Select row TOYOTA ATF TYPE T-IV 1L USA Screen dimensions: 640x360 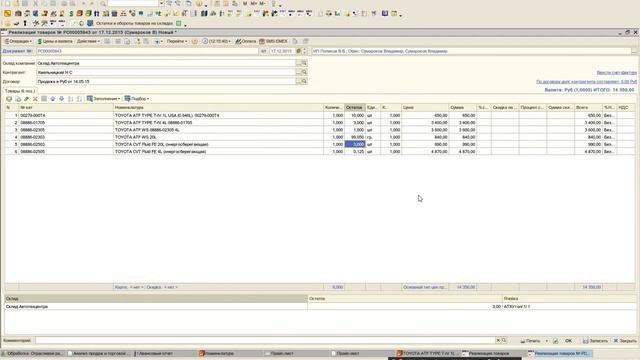(320, 116)
